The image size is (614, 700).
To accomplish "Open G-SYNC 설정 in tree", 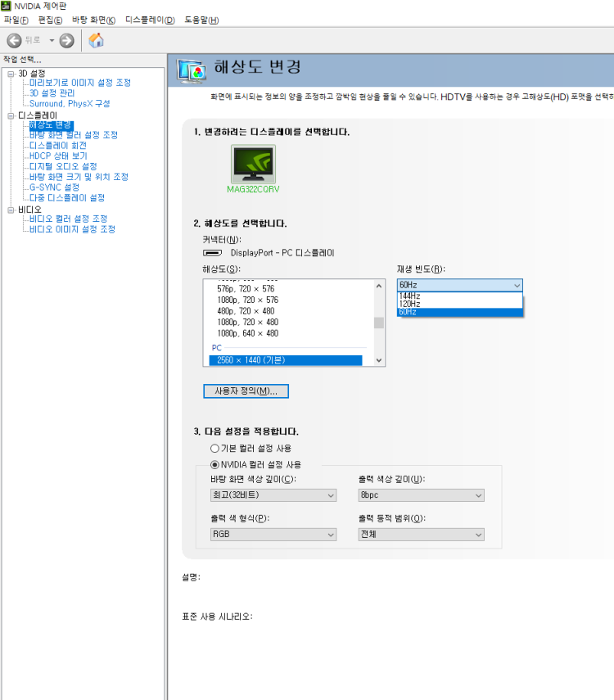I will point(54,187).
